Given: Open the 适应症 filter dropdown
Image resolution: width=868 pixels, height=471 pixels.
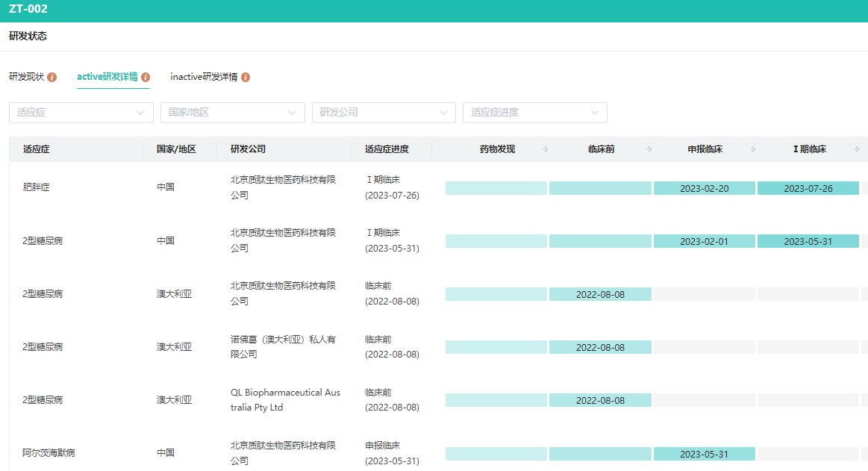Looking at the screenshot, I should point(81,113).
